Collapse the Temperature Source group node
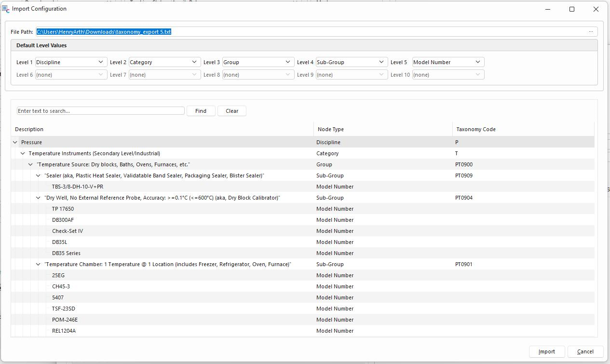The image size is (610, 364). point(30,164)
